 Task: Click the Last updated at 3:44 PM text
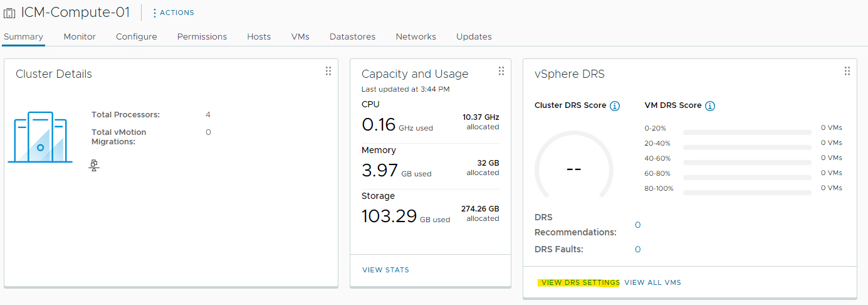[405, 89]
